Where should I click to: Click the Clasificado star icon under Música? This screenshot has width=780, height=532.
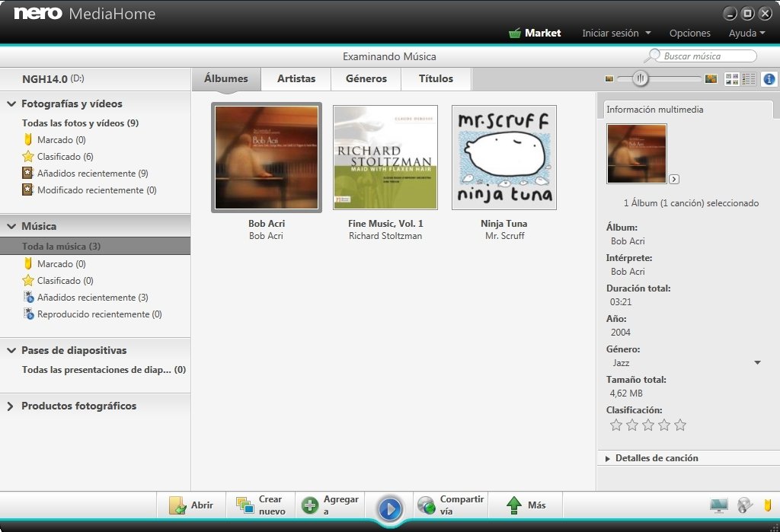[28, 280]
